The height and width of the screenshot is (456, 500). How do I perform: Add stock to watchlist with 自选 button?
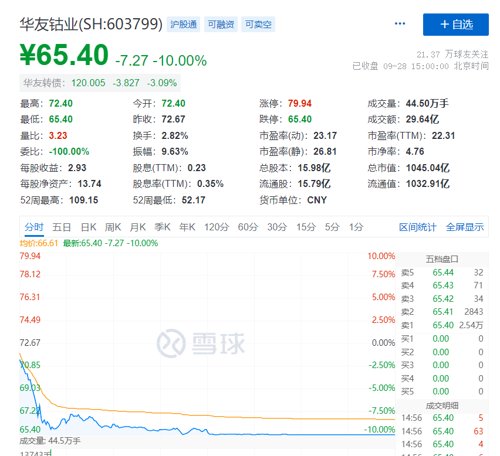click(456, 24)
